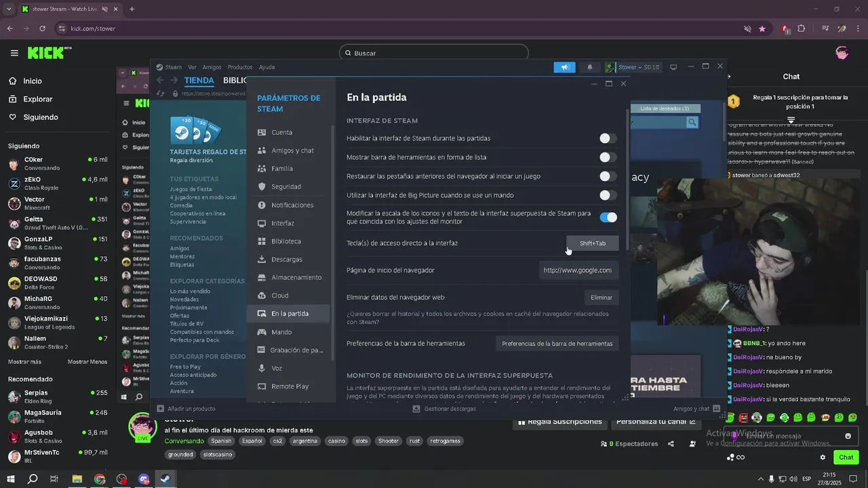Image resolution: width=868 pixels, height=488 pixels.
Task: Open the Ver menu in Steam
Action: pos(192,67)
